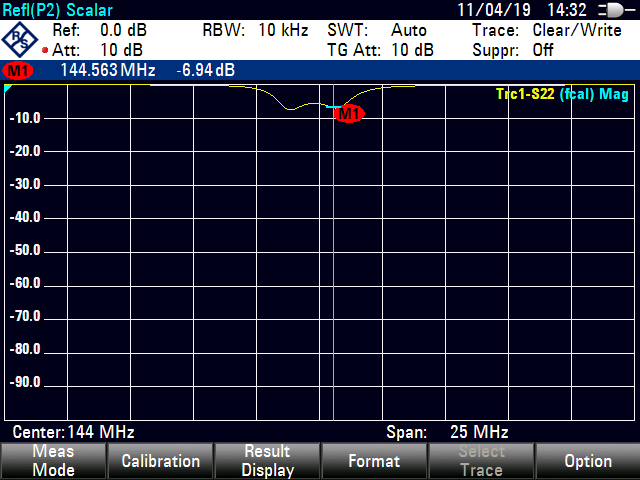640x480 pixels.
Task: Click the M1 badge in marker bar
Action: tap(17, 71)
